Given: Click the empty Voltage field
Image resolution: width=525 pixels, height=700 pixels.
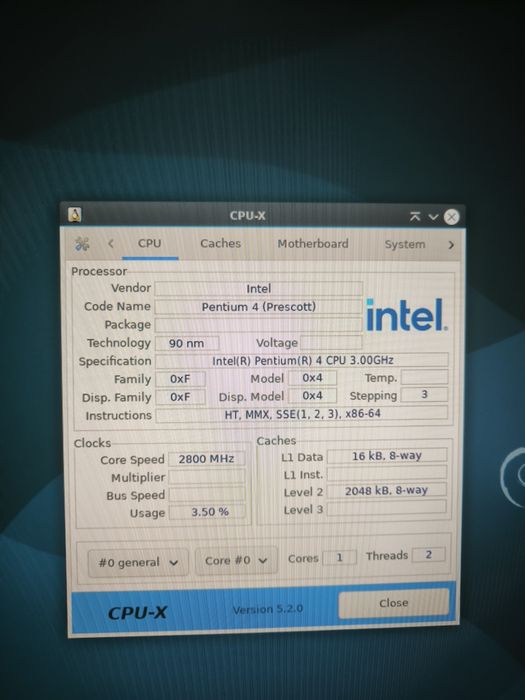Looking at the screenshot, I should (x=331, y=342).
